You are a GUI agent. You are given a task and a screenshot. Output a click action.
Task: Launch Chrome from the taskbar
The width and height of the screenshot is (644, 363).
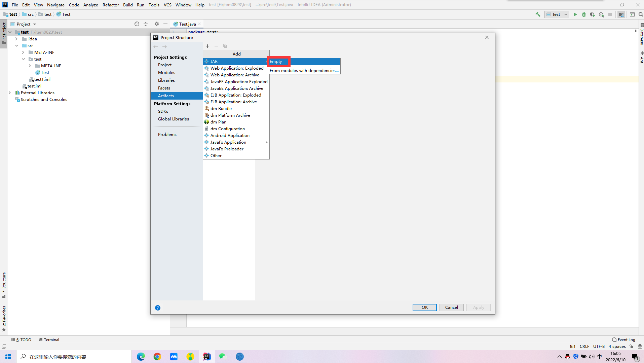click(x=157, y=357)
